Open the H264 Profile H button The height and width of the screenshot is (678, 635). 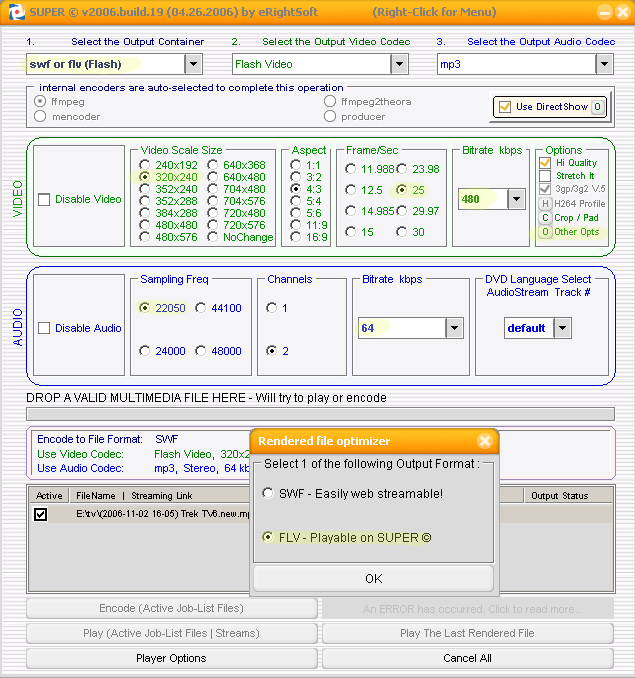tap(545, 204)
